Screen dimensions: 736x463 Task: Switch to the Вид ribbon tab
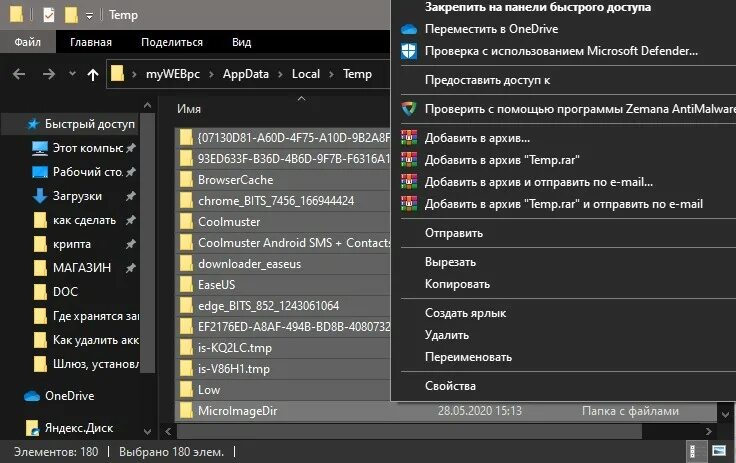[x=241, y=42]
